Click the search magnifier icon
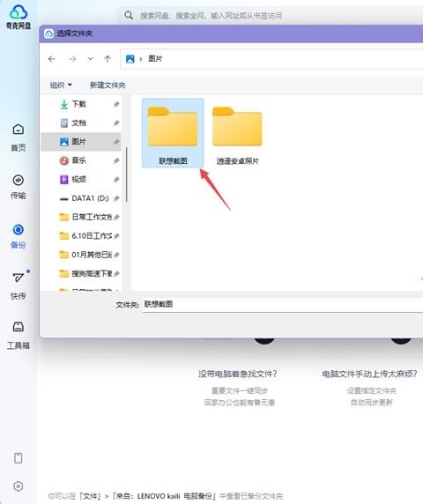 click(129, 15)
